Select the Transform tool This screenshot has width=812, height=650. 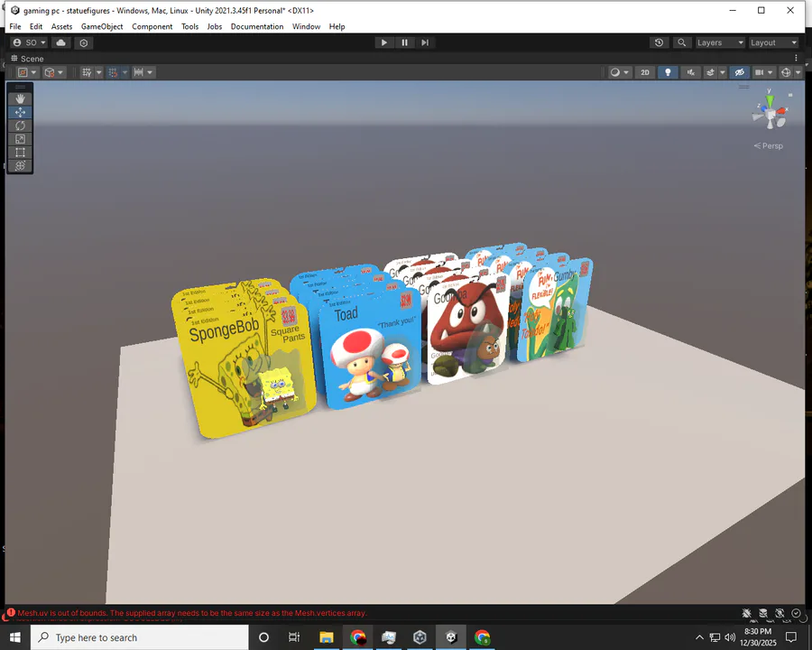(x=20, y=166)
